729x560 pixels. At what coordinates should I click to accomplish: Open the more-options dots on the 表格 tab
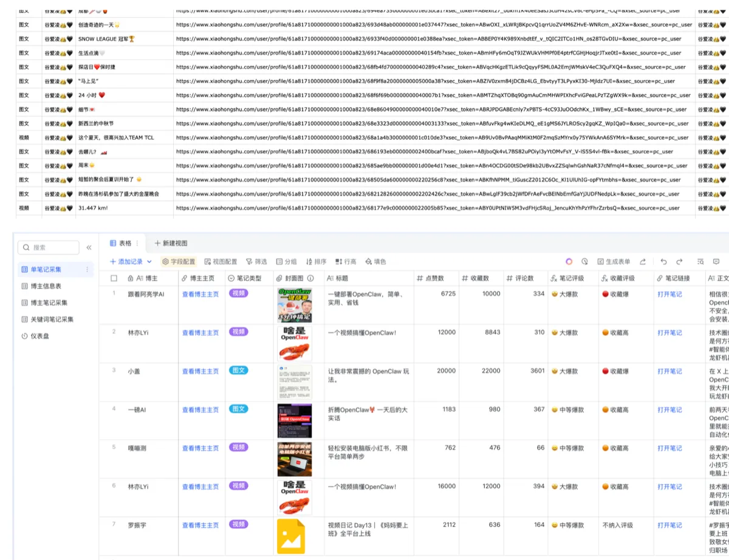pos(137,243)
